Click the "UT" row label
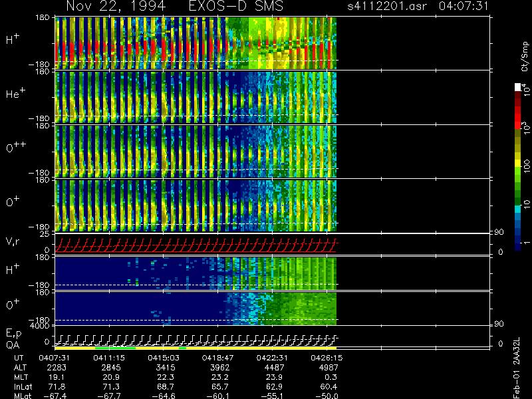Viewport: 532px width, 399px height. coord(19,358)
